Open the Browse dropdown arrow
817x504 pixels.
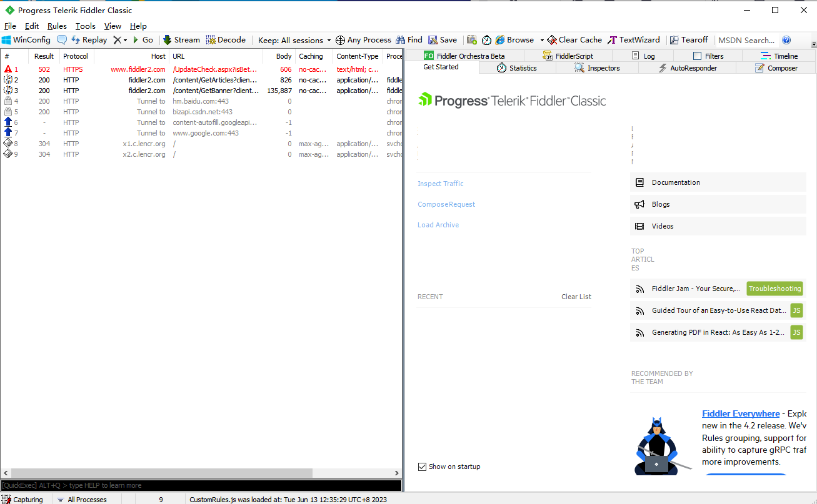coord(542,40)
